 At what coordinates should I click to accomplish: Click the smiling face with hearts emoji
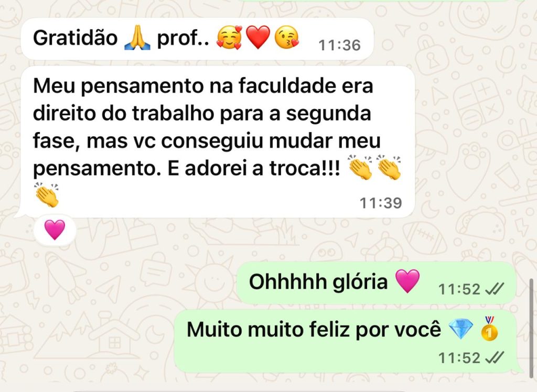(x=229, y=37)
